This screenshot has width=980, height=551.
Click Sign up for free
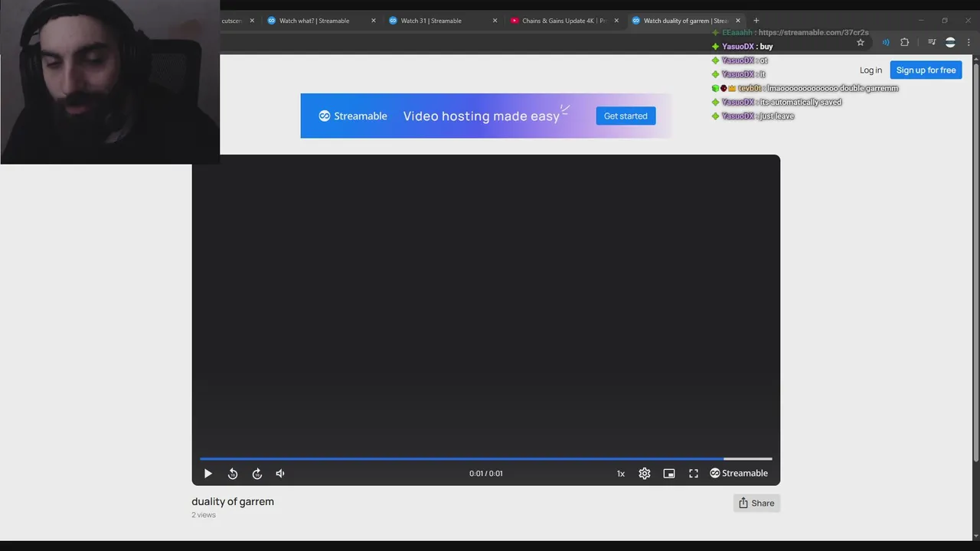[926, 70]
